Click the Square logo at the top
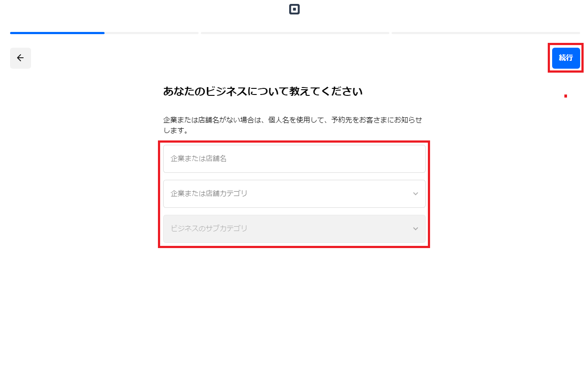 (294, 9)
